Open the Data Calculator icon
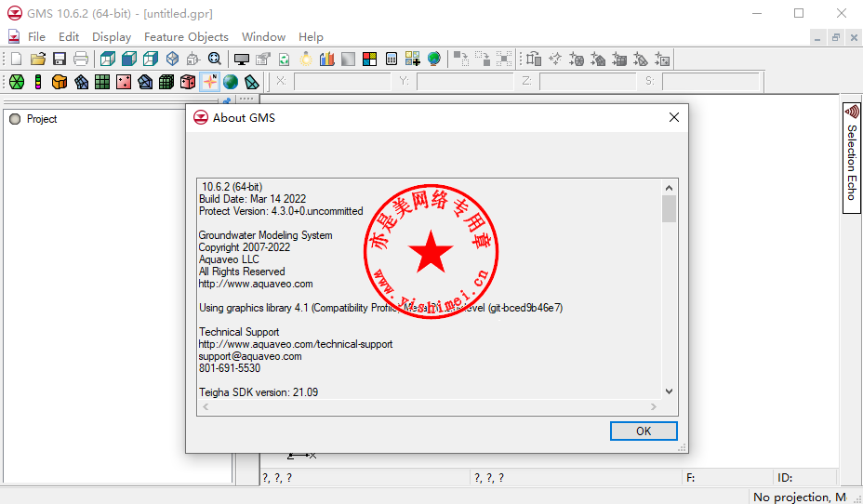The width and height of the screenshot is (863, 504). click(392, 59)
